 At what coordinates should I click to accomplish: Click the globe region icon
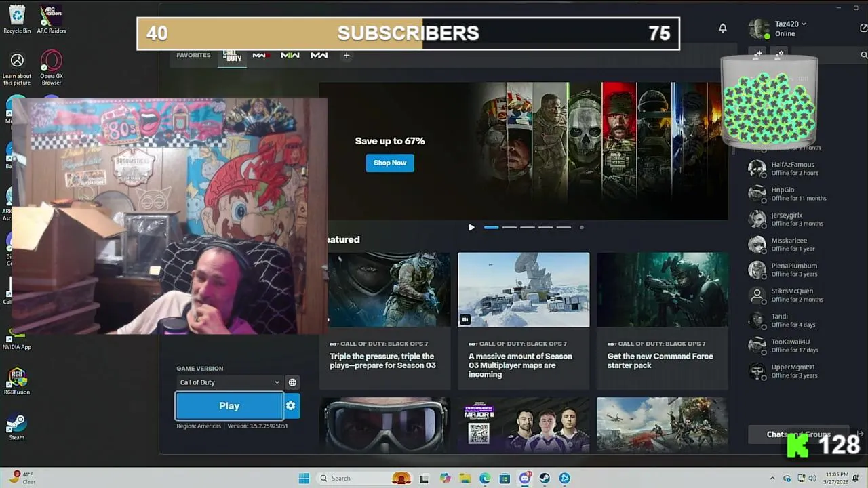pyautogui.click(x=292, y=382)
